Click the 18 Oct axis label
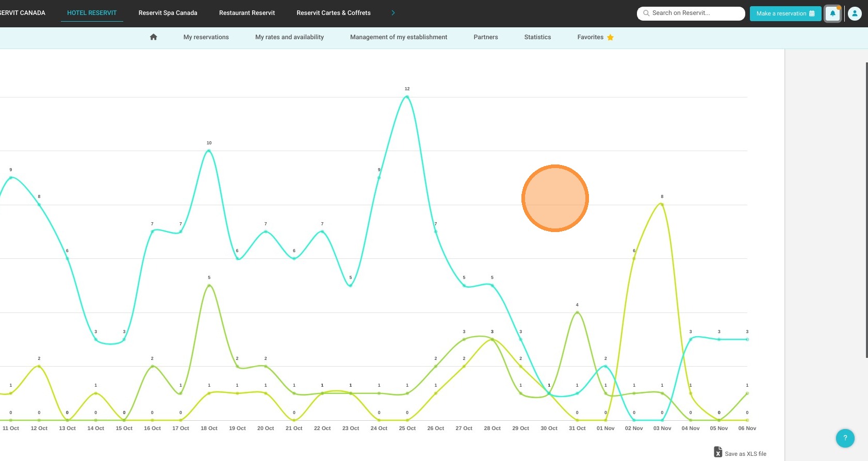The height and width of the screenshot is (461, 868). tap(209, 429)
